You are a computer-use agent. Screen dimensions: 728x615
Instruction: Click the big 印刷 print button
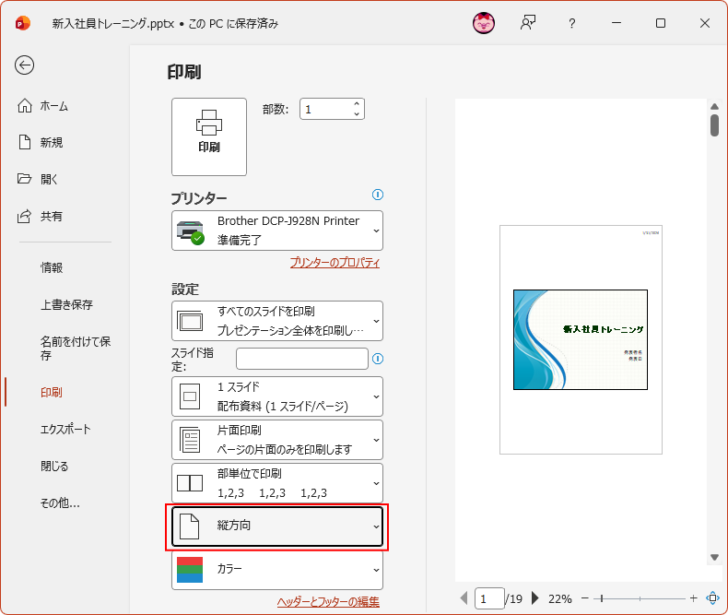click(x=209, y=136)
